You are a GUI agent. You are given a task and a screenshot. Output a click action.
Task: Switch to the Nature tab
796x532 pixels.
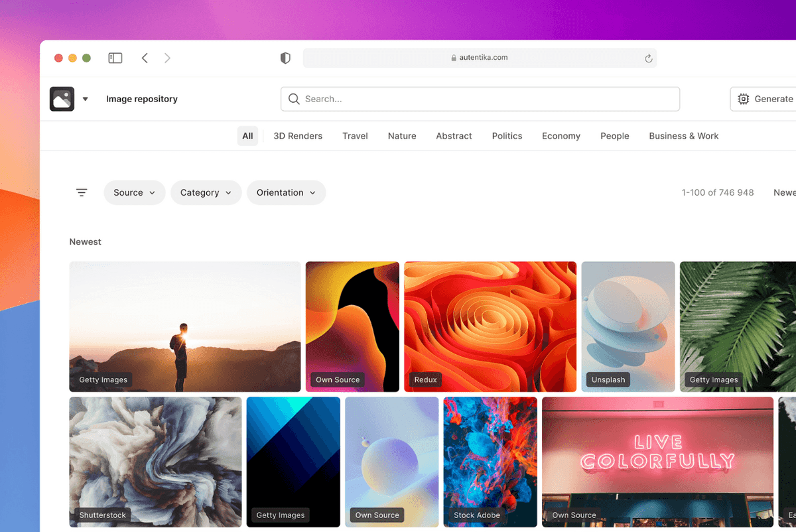(x=402, y=136)
